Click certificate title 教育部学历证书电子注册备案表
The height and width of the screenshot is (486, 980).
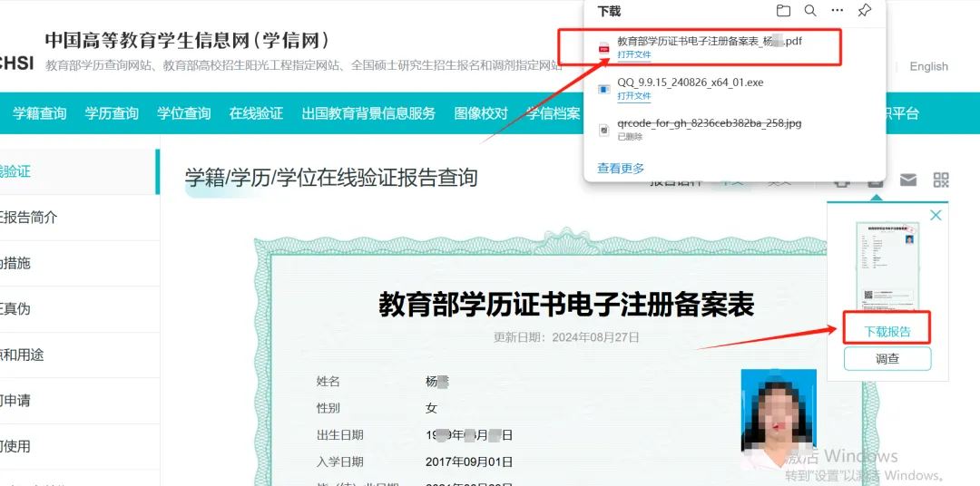566,305
